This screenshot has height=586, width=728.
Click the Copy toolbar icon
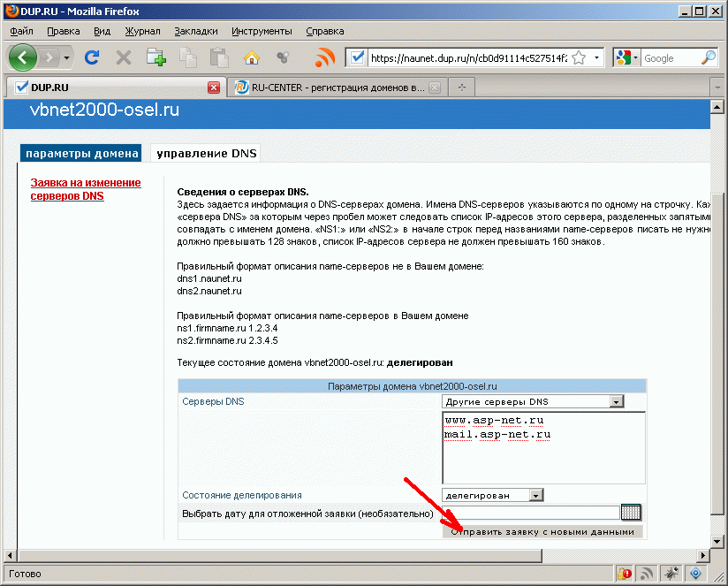click(x=188, y=57)
